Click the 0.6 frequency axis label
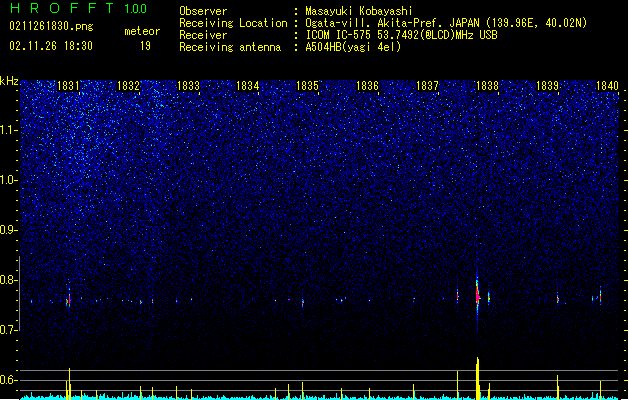Screen dimensions: 629x400 click(9, 380)
